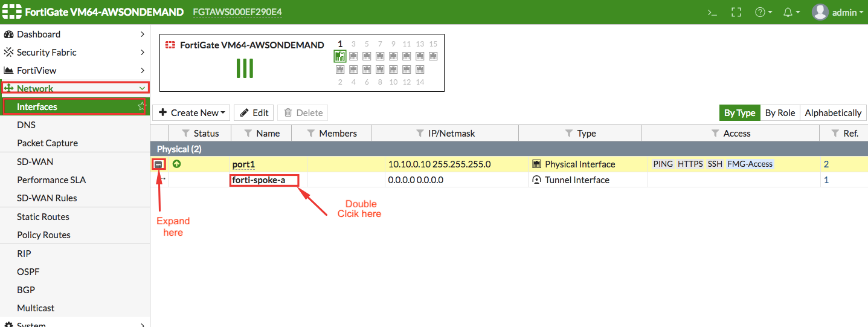Switch view to By Role

(x=780, y=112)
